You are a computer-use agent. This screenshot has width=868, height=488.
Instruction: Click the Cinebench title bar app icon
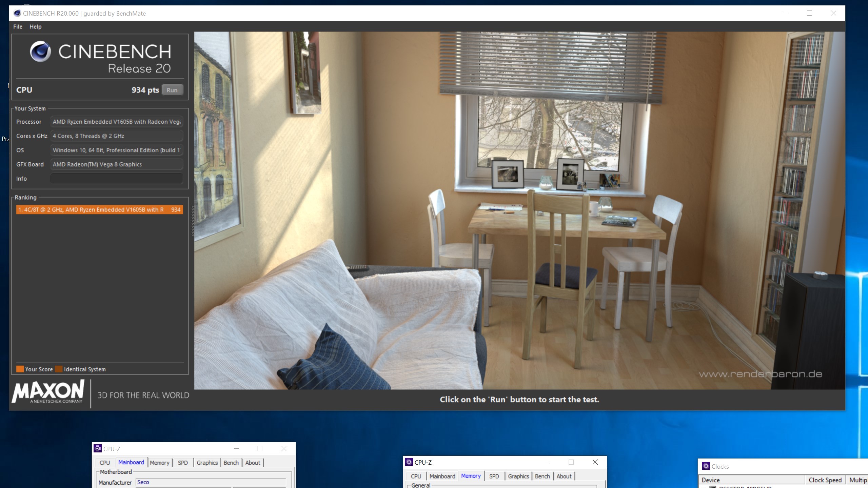(x=17, y=13)
